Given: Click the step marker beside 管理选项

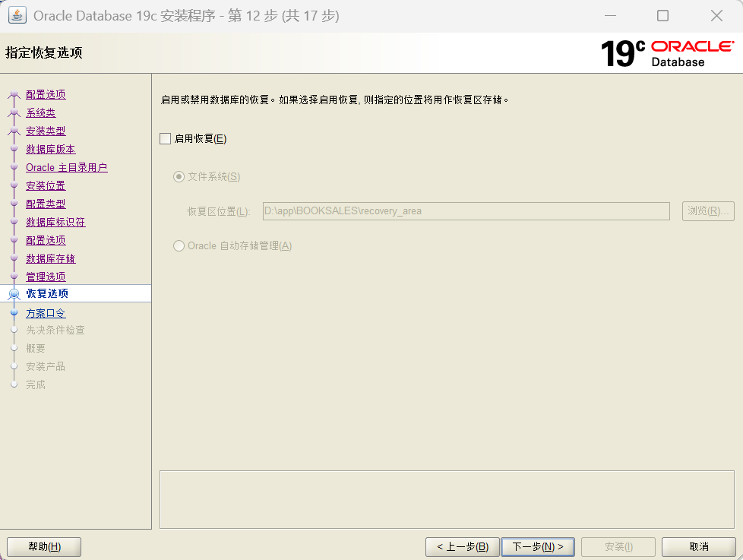Looking at the screenshot, I should 14,277.
